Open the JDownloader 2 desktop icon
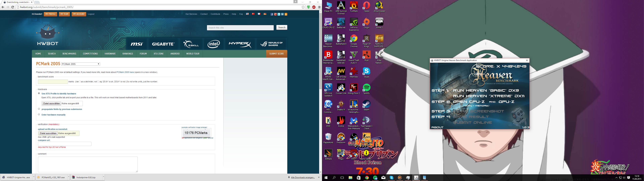Viewport: 644px width, 181px height. [379, 8]
